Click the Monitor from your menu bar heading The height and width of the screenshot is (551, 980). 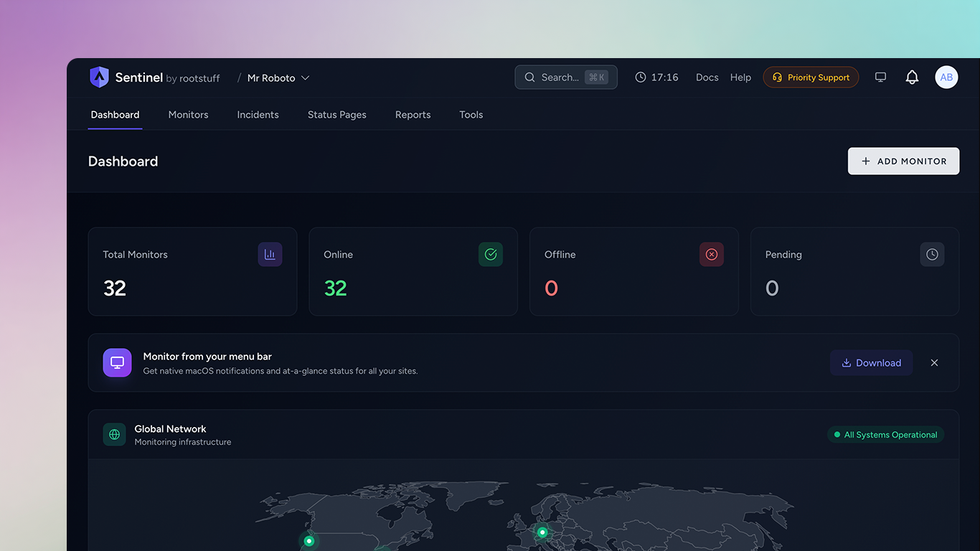207,357
